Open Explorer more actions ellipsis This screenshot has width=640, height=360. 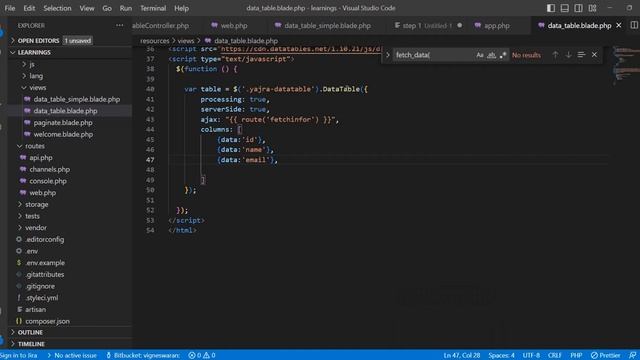(120, 25)
